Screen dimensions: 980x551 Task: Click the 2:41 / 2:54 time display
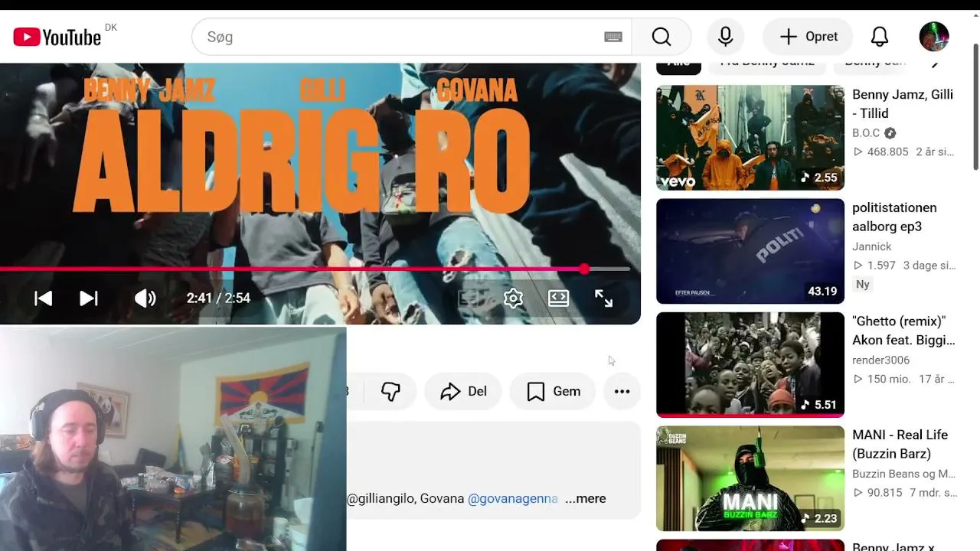click(218, 298)
